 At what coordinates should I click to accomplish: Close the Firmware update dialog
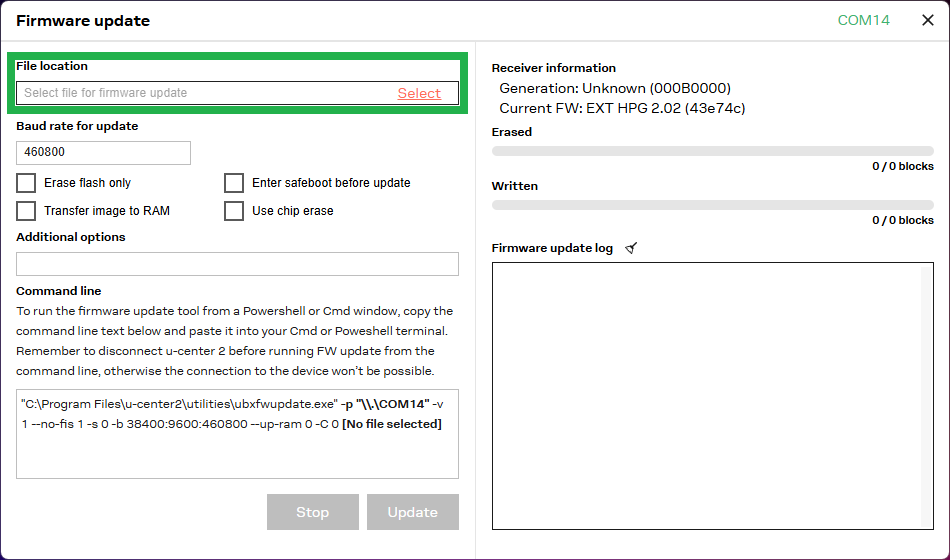pos(928,20)
